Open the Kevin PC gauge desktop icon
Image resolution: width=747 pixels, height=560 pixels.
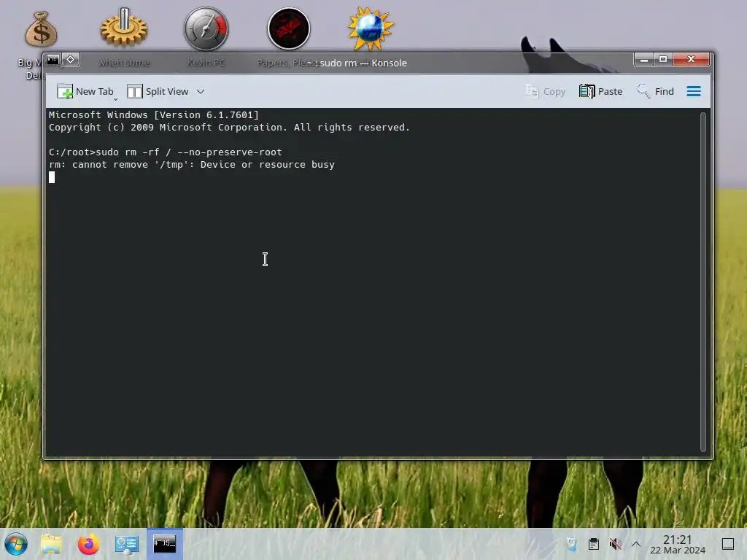pos(206,28)
